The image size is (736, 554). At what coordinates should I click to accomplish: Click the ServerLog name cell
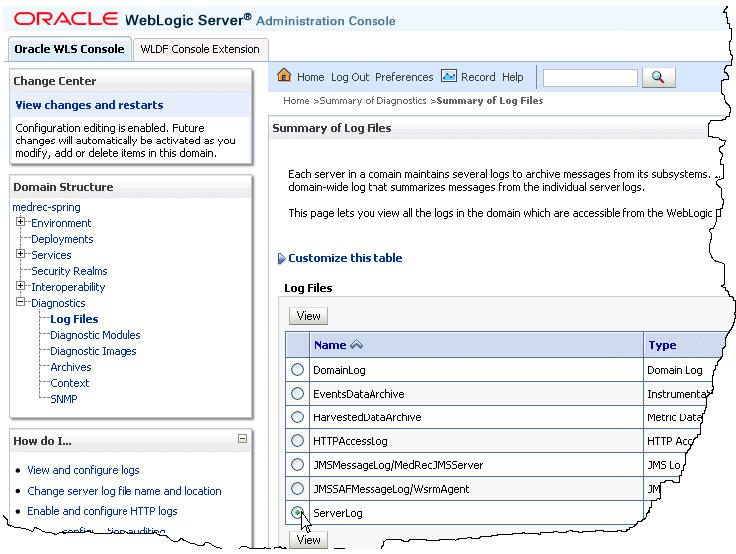click(476, 512)
